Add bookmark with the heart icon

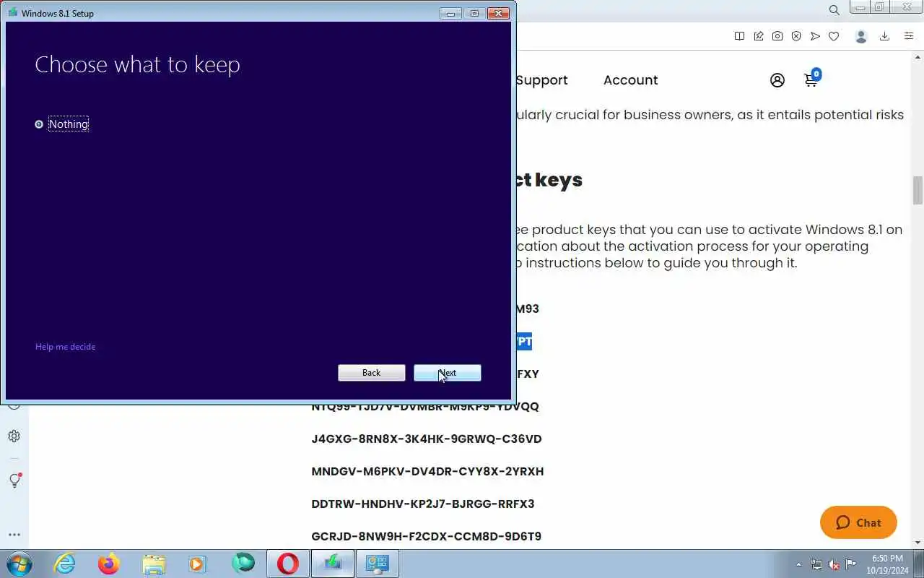point(834,36)
